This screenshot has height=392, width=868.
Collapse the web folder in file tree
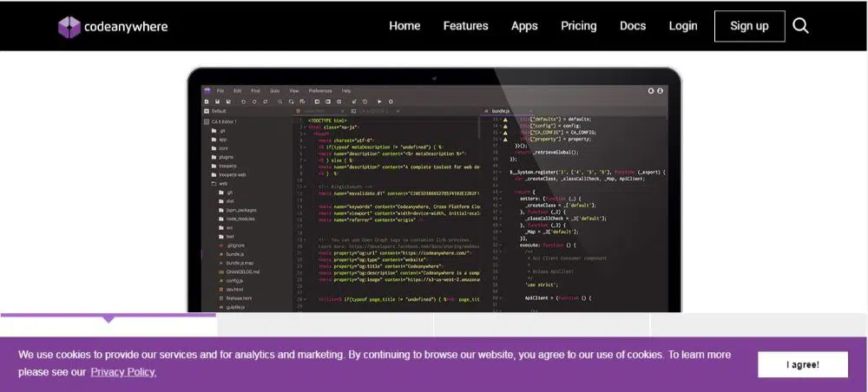(213, 184)
